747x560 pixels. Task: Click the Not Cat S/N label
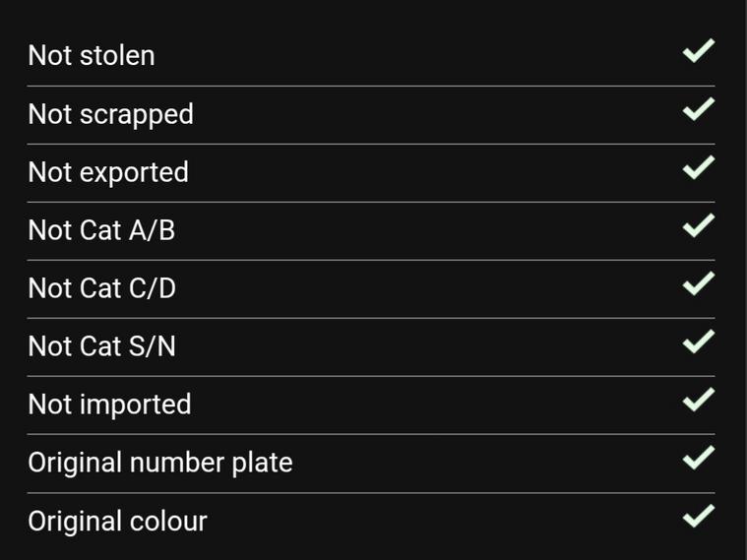point(101,346)
